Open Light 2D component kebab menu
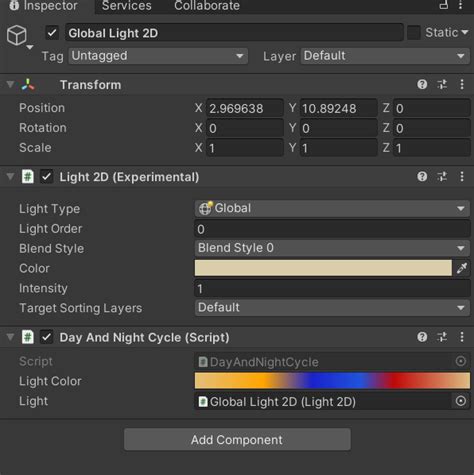The height and width of the screenshot is (475, 474). point(462,176)
